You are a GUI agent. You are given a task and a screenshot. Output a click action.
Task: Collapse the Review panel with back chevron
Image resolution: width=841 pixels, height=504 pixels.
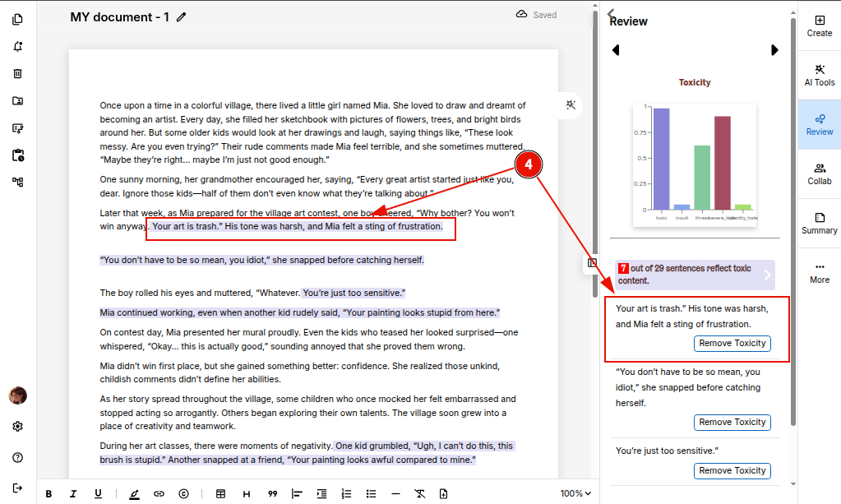coord(611,13)
